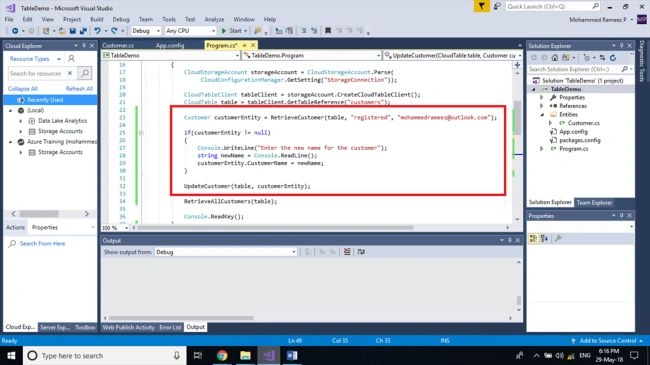Click the bookmark icon in toolbar
This screenshot has width=650, height=365.
327,31
